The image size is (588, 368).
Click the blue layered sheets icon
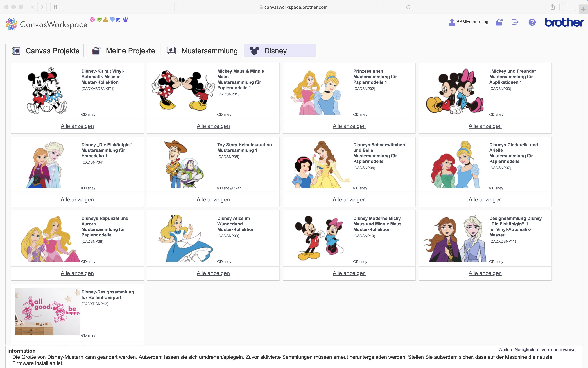click(x=119, y=20)
